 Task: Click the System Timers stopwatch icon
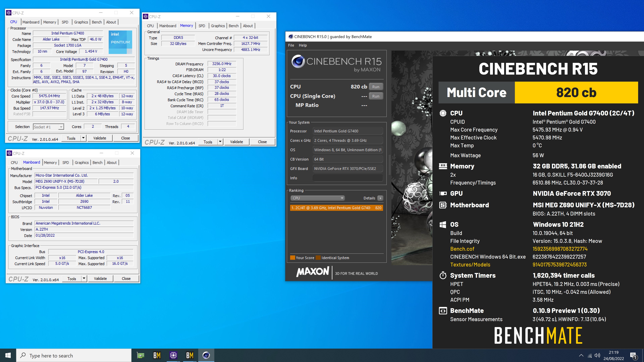pyautogui.click(x=443, y=275)
